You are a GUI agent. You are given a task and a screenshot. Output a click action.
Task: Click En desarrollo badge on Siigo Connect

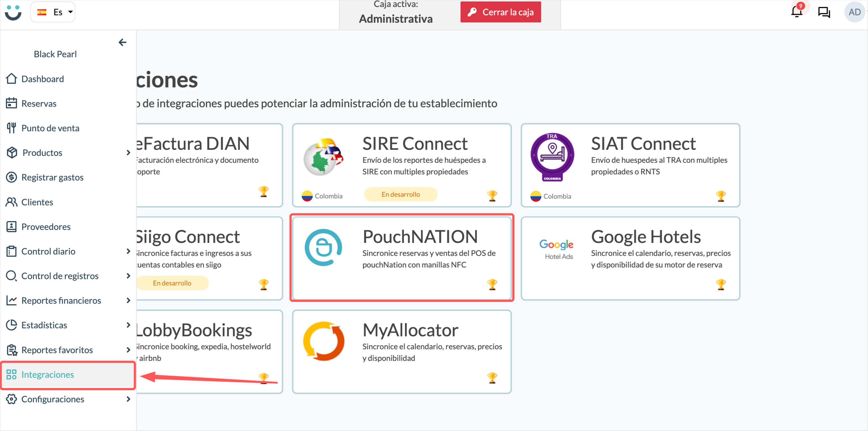tap(173, 283)
